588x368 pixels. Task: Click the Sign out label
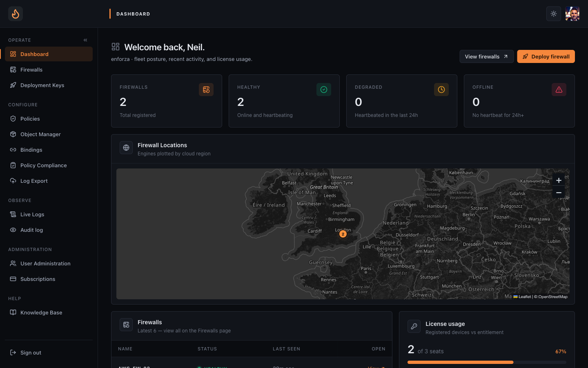coord(31,352)
